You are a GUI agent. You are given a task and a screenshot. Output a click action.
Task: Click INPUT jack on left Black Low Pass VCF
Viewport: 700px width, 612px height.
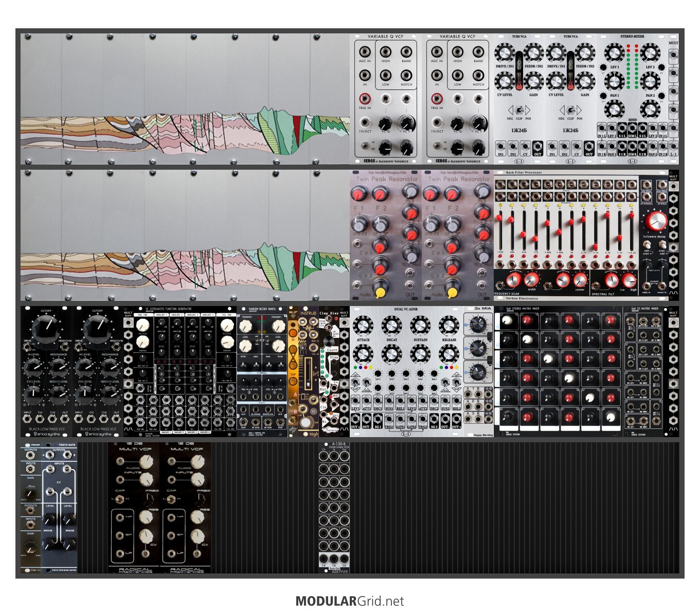[28, 419]
